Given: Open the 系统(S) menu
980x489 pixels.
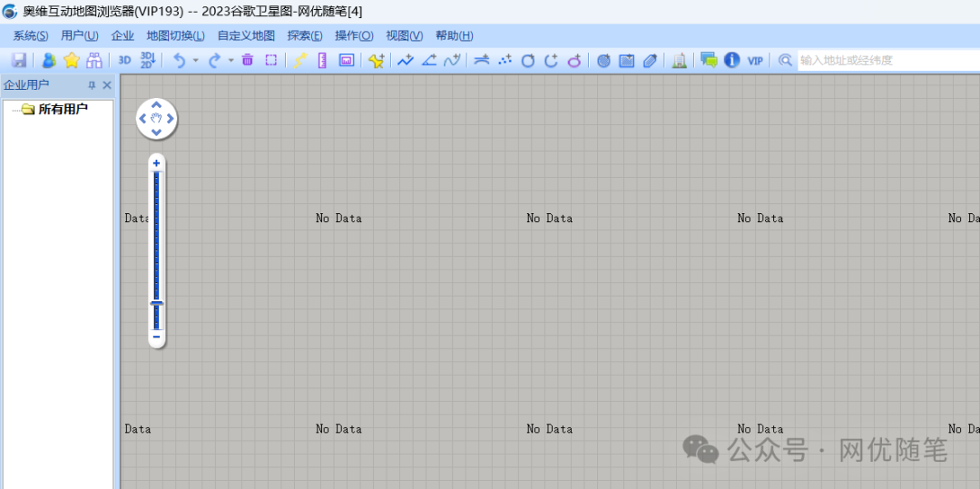Looking at the screenshot, I should [31, 35].
